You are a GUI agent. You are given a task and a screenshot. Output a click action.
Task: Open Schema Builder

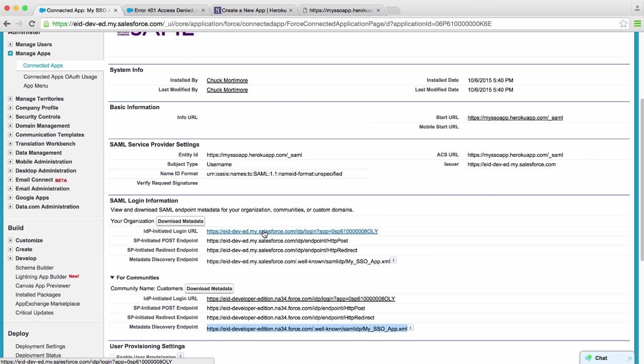[34, 268]
